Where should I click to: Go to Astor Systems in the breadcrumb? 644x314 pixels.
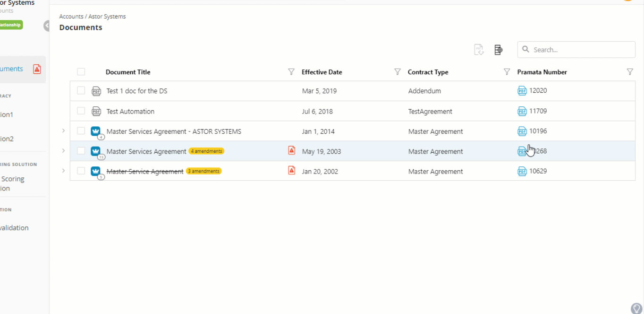(107, 17)
